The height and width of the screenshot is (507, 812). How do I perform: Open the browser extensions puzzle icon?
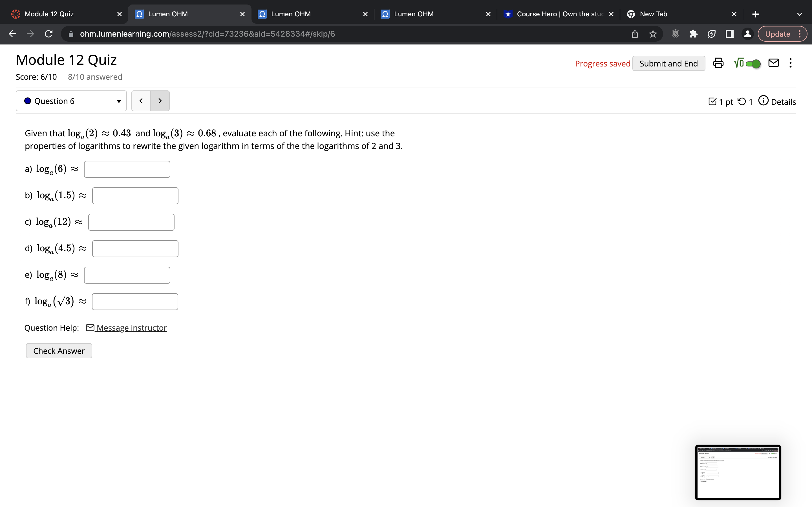pos(693,34)
